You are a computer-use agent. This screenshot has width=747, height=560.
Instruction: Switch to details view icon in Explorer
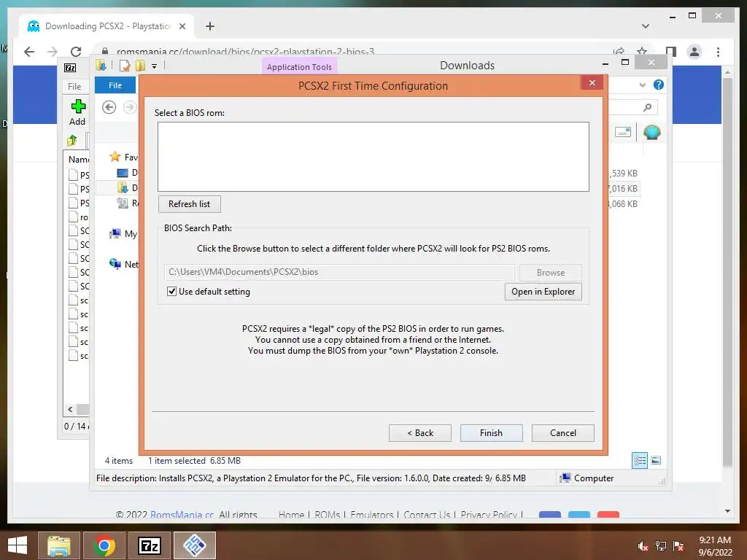[639, 461]
